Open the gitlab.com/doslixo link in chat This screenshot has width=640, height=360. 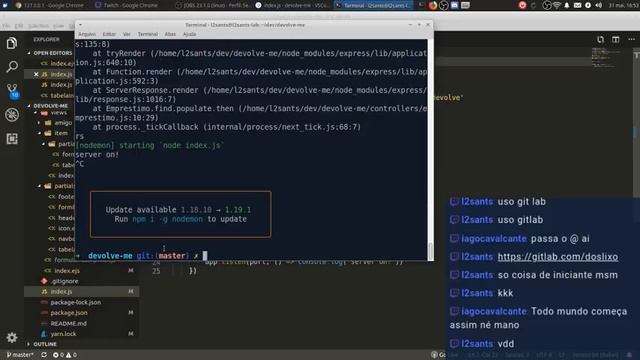tap(558, 257)
